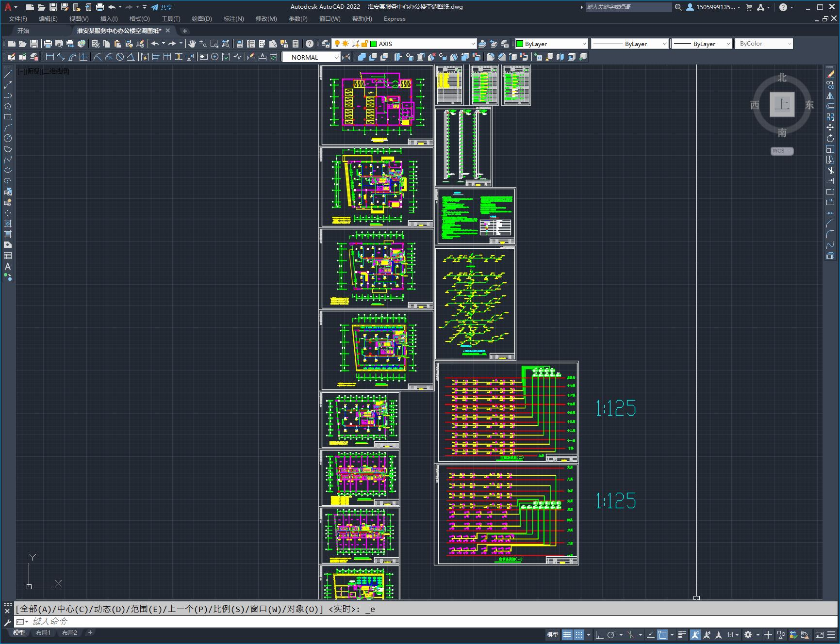
Task: Open the 绘图(D) menu
Action: (x=201, y=19)
